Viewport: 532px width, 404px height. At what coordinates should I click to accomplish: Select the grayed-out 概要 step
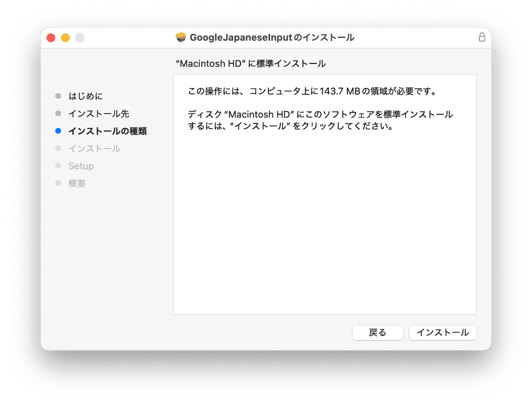[x=77, y=183]
